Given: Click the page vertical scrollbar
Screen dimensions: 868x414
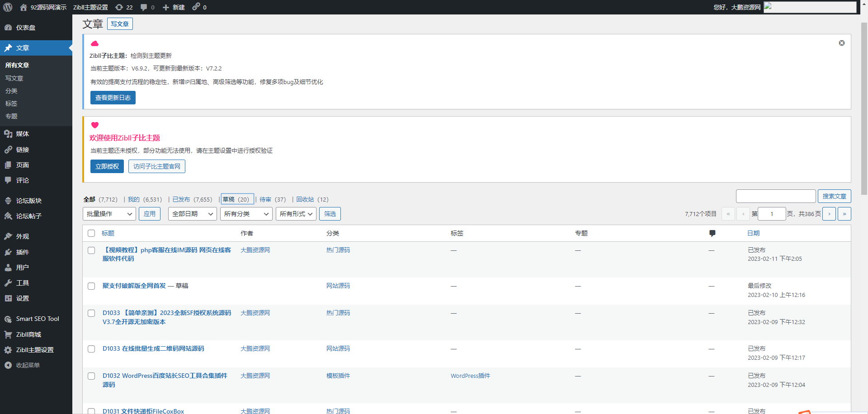Looking at the screenshot, I should pos(864,108).
